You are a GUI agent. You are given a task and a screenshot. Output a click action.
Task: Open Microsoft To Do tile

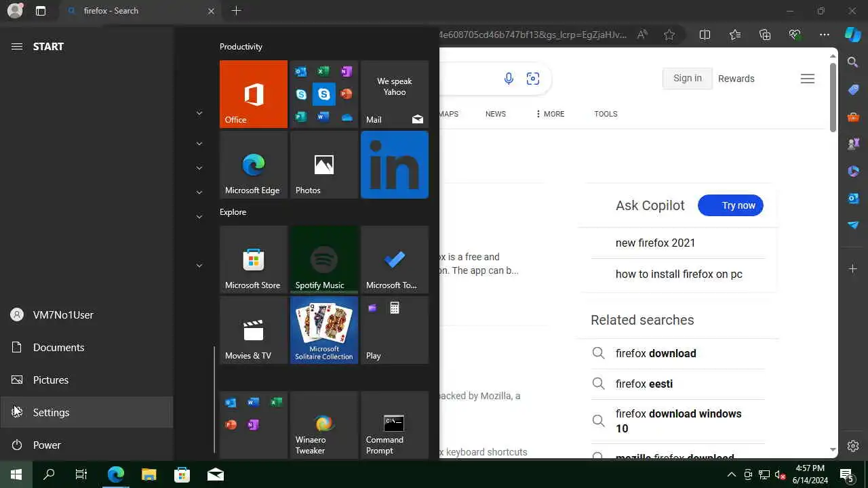coord(395,260)
